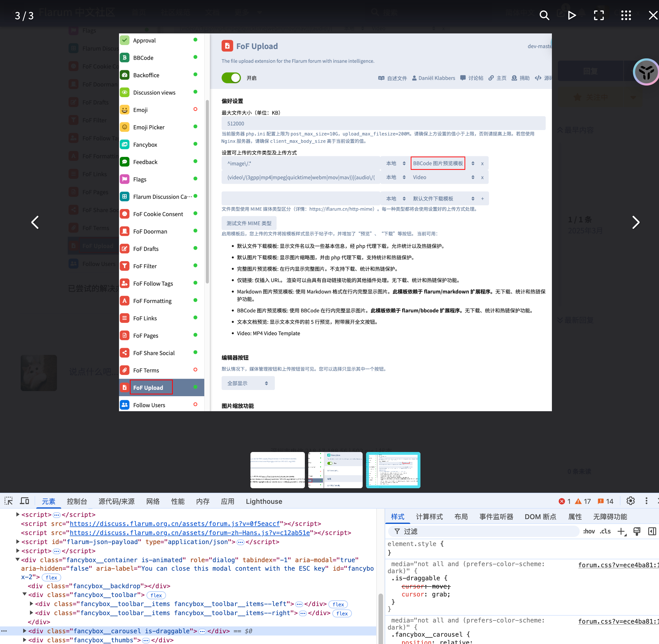Switch to 控制台 DevTools tab
Viewport: 659px width, 644px height.
pyautogui.click(x=77, y=501)
